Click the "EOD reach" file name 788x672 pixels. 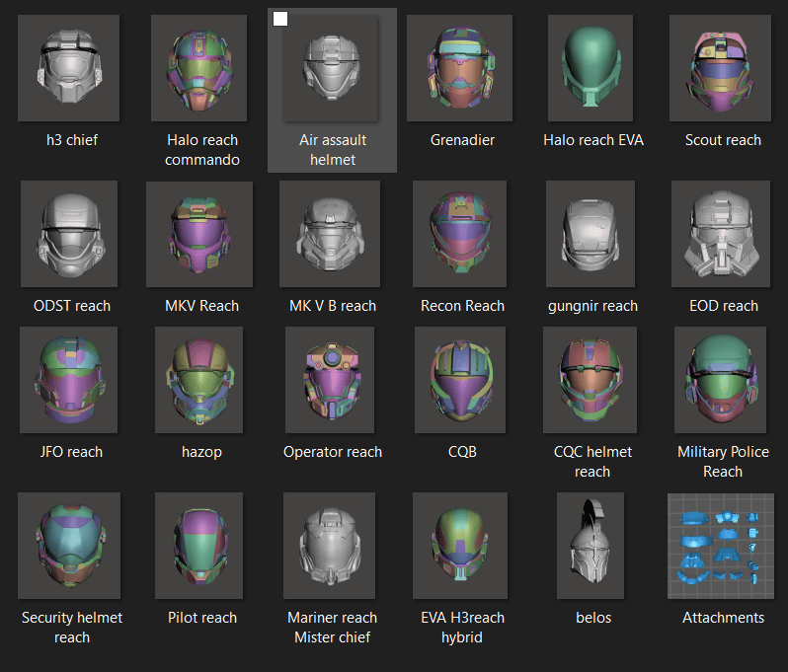click(724, 305)
